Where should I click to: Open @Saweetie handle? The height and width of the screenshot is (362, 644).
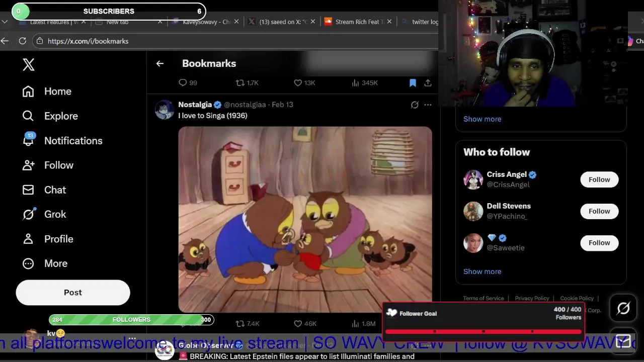[x=506, y=248]
